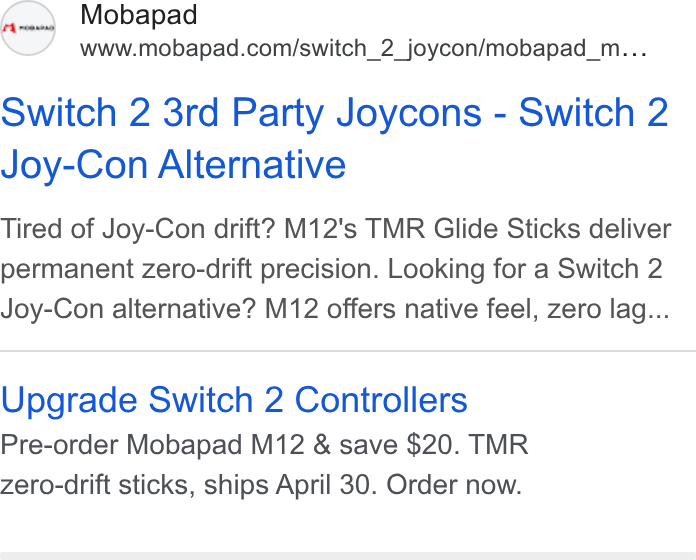Click "TMR Glide Sticks" in the description

[x=473, y=229]
